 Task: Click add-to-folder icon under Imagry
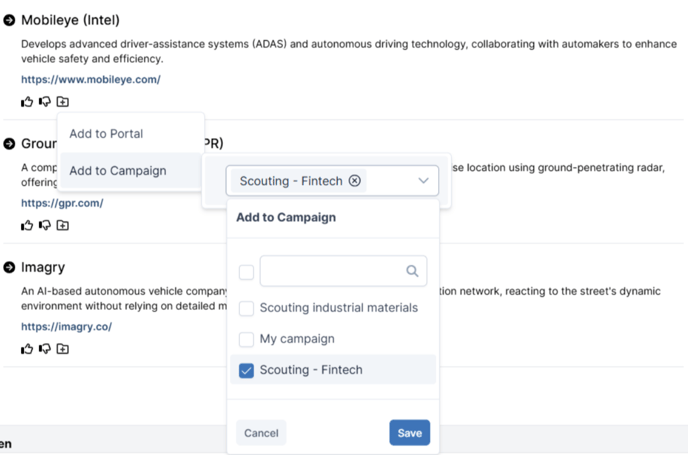tap(63, 349)
